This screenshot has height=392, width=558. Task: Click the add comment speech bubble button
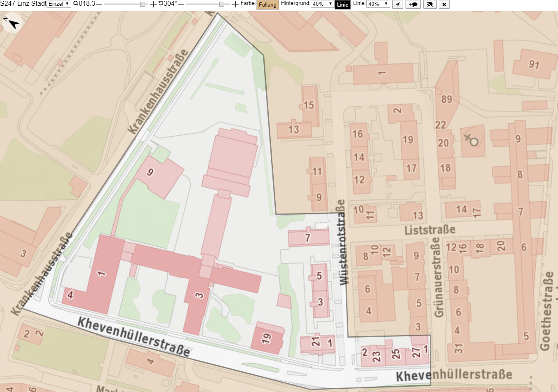[413, 4]
